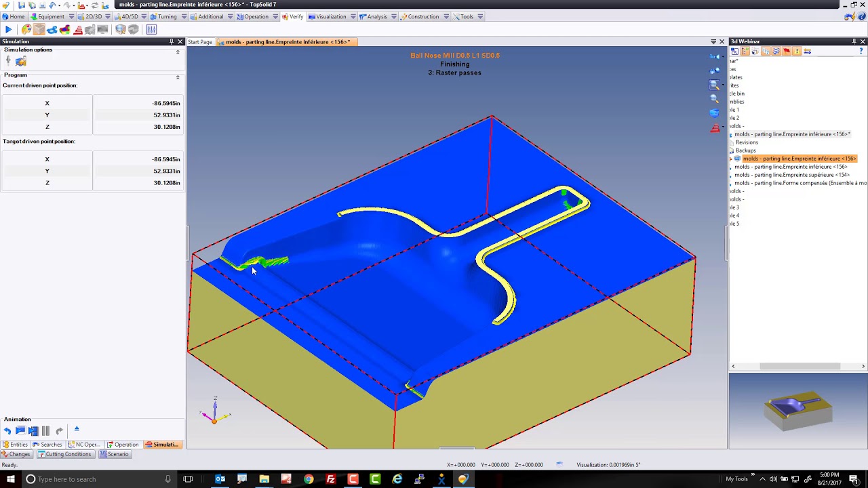
Task: Click the Backups tree item
Action: tap(745, 150)
